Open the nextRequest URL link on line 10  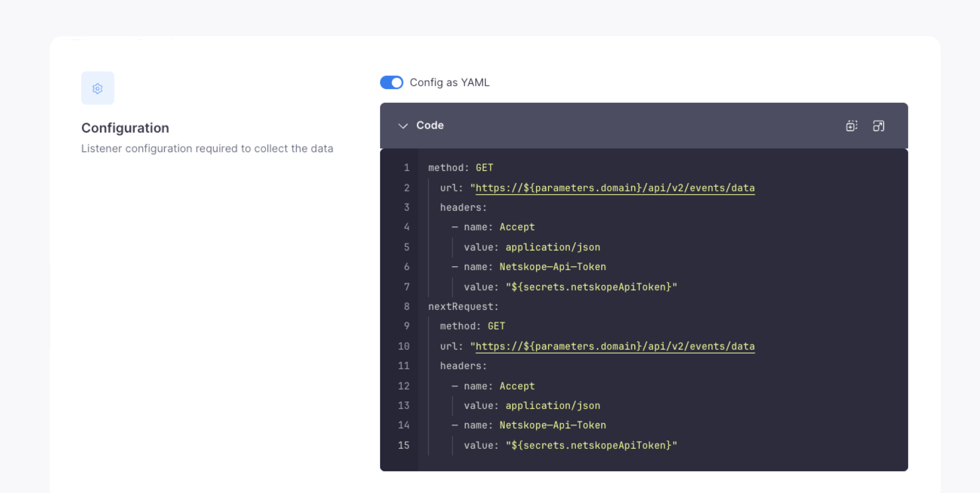tap(615, 346)
